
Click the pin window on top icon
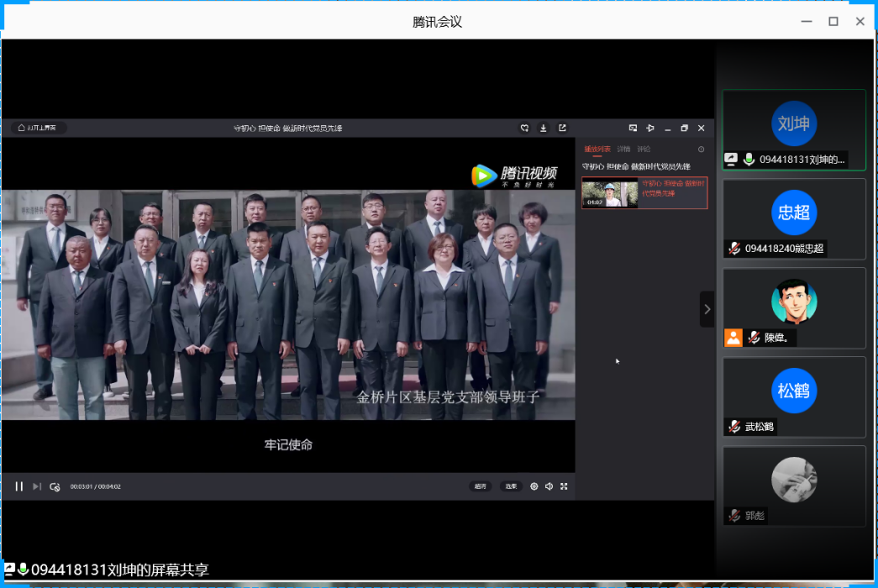(649, 129)
